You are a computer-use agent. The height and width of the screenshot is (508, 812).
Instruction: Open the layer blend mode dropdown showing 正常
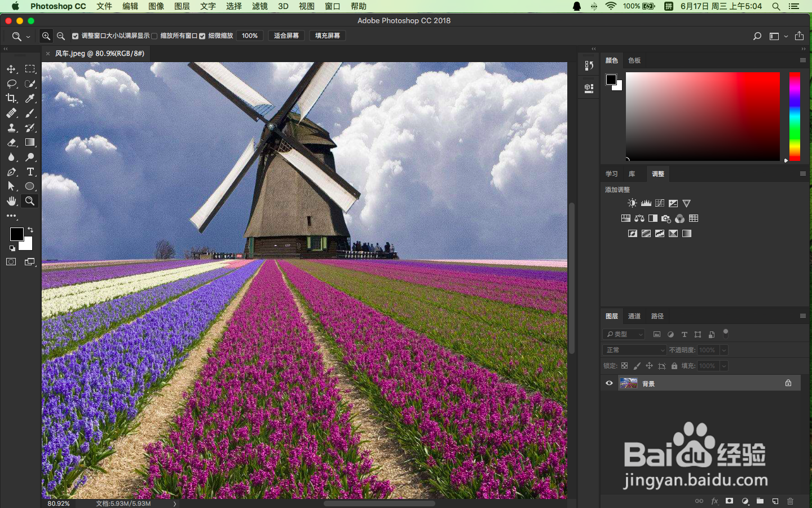(x=633, y=350)
